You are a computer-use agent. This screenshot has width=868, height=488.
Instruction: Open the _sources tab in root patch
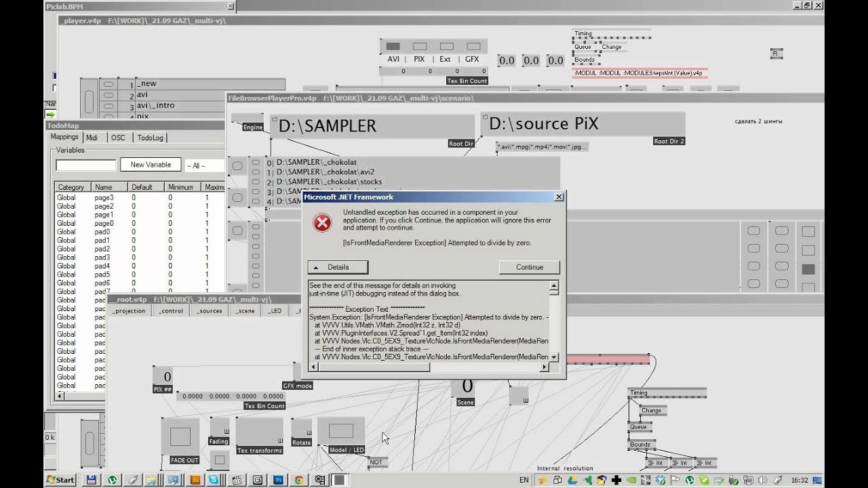(210, 311)
